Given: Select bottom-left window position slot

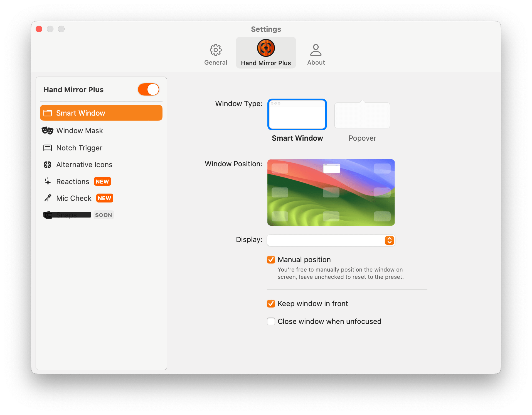Looking at the screenshot, I should pyautogui.click(x=280, y=216).
